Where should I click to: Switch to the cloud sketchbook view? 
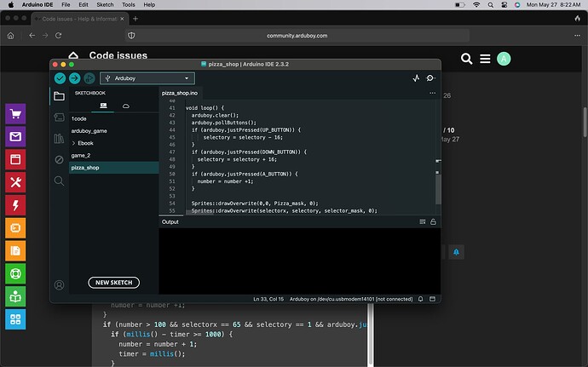coord(126,106)
